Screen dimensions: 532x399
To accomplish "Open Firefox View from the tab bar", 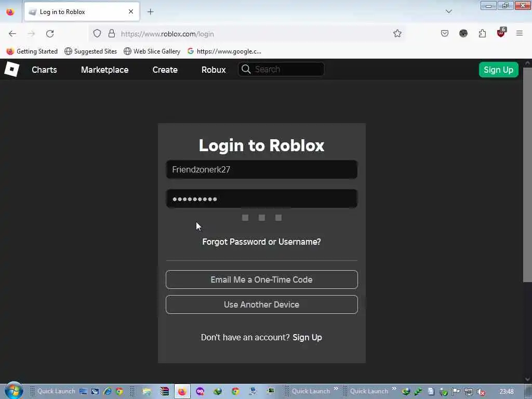I will pyautogui.click(x=10, y=12).
